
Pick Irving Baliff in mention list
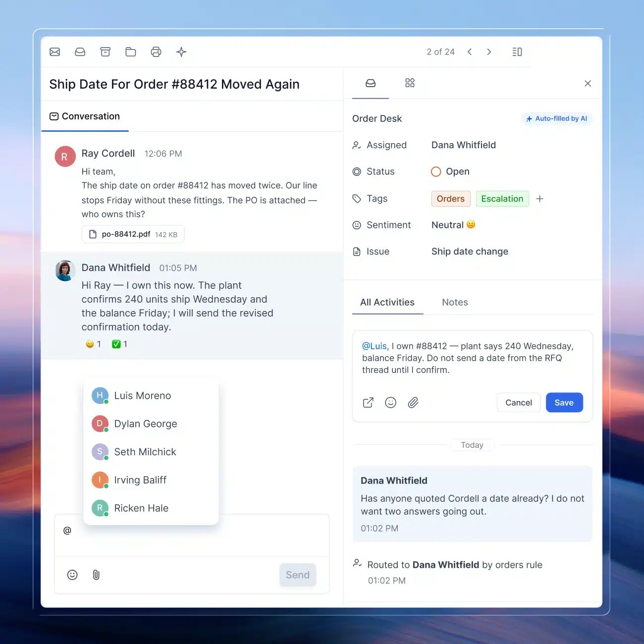click(x=151, y=480)
